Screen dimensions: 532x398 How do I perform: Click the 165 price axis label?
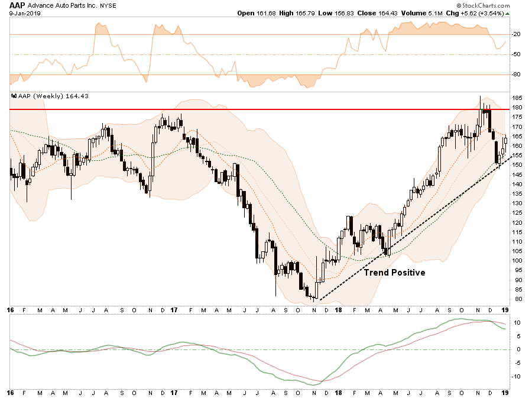click(x=517, y=137)
